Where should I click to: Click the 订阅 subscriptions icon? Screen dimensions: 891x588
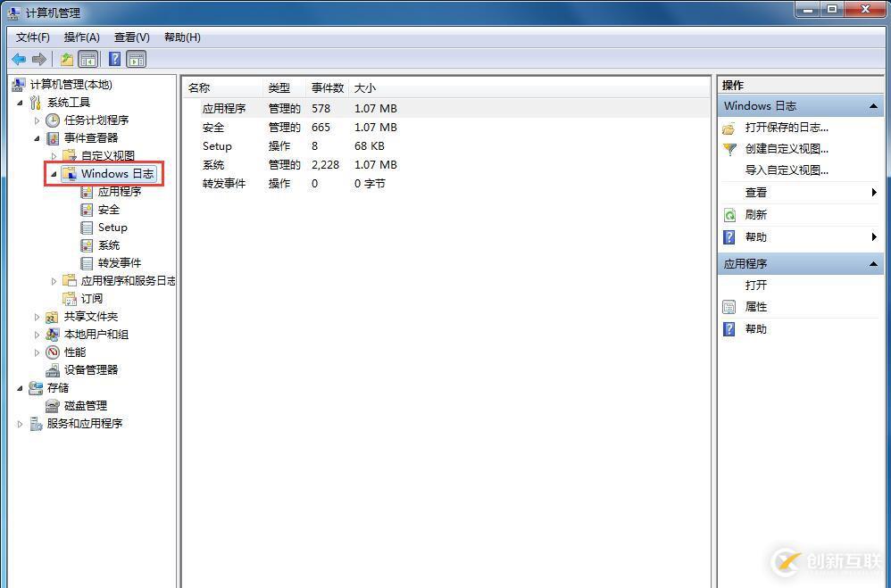70,299
